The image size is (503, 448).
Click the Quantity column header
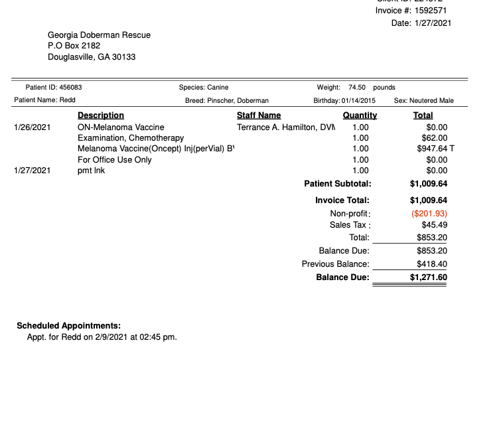click(x=360, y=115)
